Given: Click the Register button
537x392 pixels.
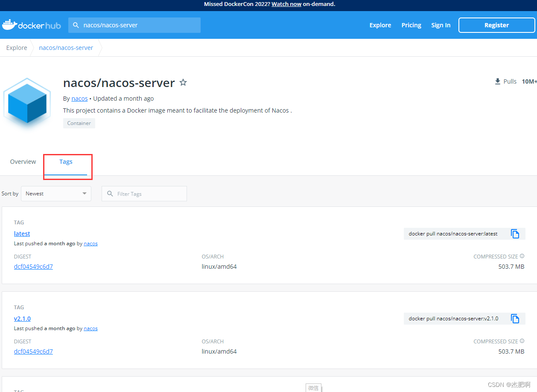Looking at the screenshot, I should click(496, 25).
